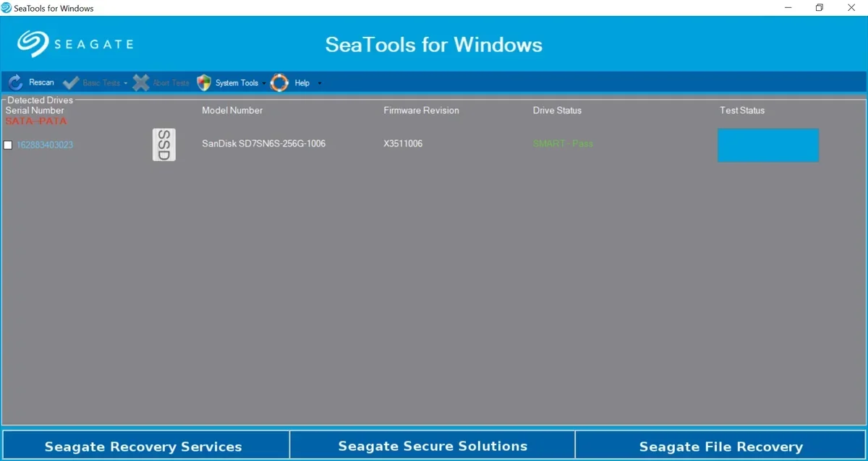Click the Rescan refresh arrow icon

[16, 82]
